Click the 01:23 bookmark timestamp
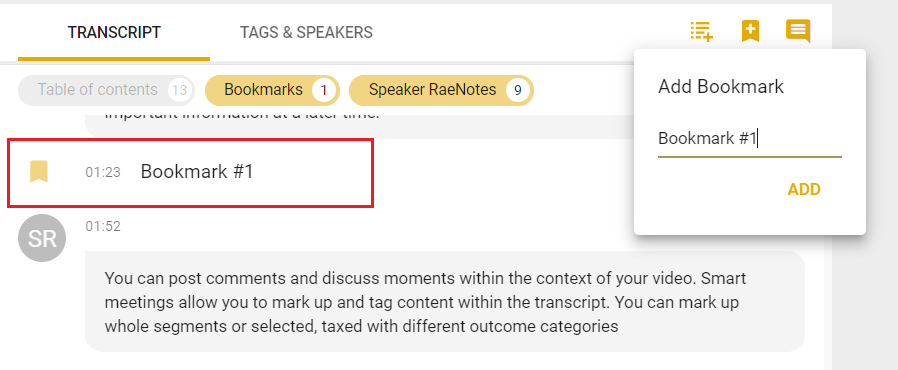Image resolution: width=898 pixels, height=370 pixels. pos(103,172)
